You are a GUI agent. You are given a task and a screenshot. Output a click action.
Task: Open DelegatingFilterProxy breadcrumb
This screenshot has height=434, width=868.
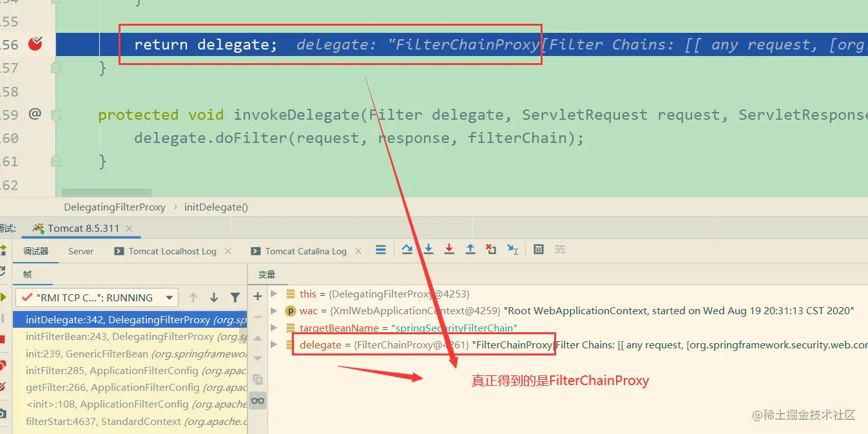pos(115,207)
